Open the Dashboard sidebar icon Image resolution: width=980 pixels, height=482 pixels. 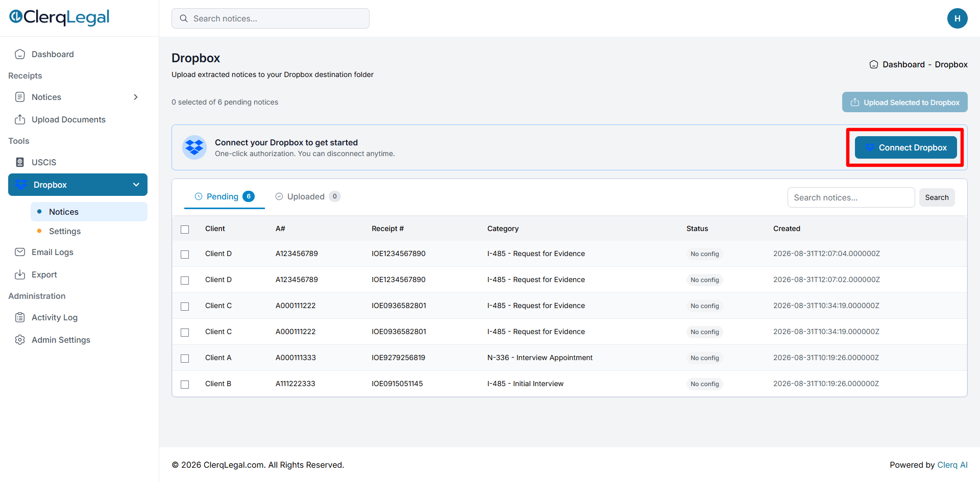20,54
